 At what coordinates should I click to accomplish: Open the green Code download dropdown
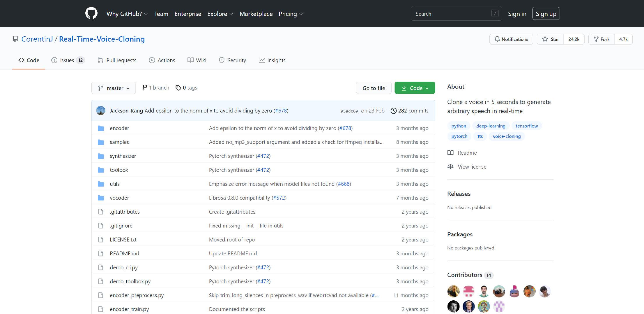(415, 88)
